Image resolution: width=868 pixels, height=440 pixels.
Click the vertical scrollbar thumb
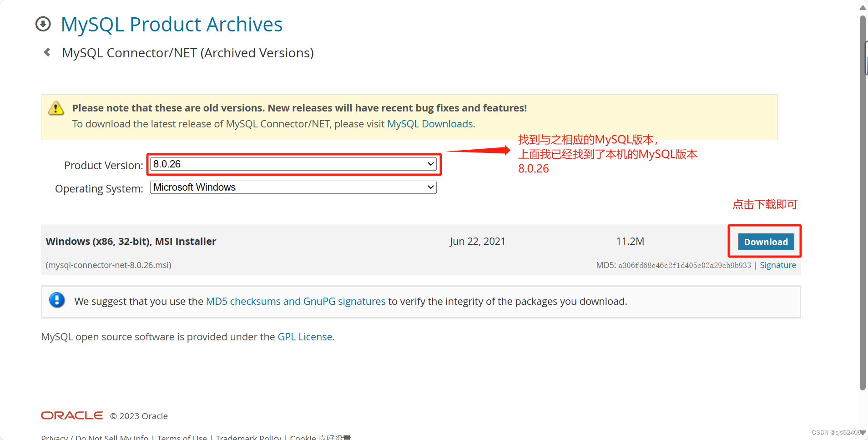863,203
